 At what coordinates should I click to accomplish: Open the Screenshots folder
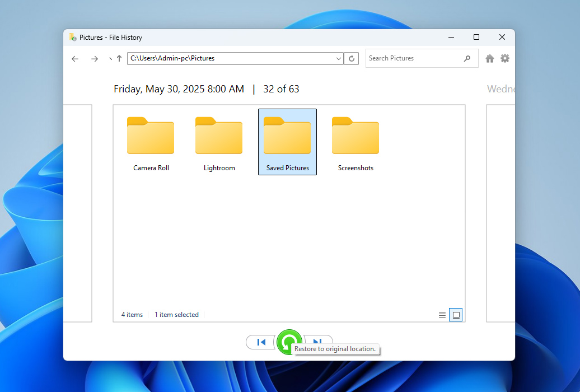click(356, 136)
